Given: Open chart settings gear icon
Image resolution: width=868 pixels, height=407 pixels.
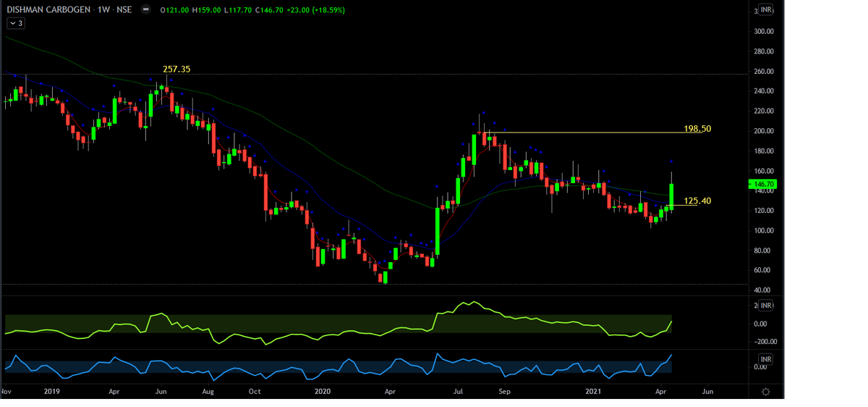Looking at the screenshot, I should click(x=765, y=391).
